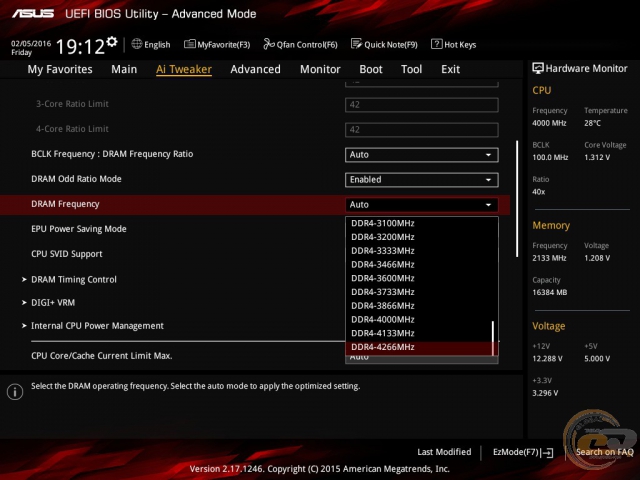
Task: Choose DDR4-3100MHz from the list
Action: (x=422, y=223)
